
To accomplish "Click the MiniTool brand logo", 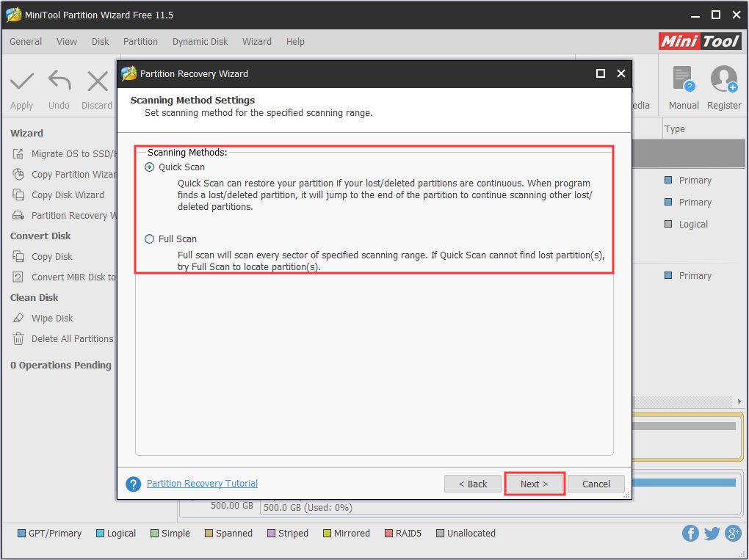I will [x=700, y=42].
